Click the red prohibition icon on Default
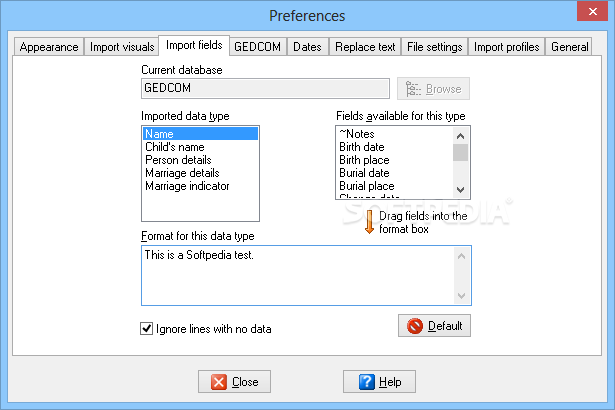Image resolution: width=615 pixels, height=410 pixels. (x=415, y=326)
